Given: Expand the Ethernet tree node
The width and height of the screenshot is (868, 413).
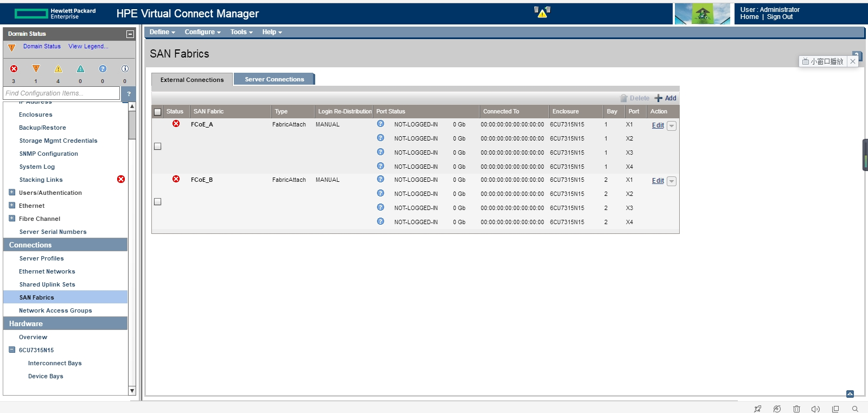Looking at the screenshot, I should pos(12,205).
